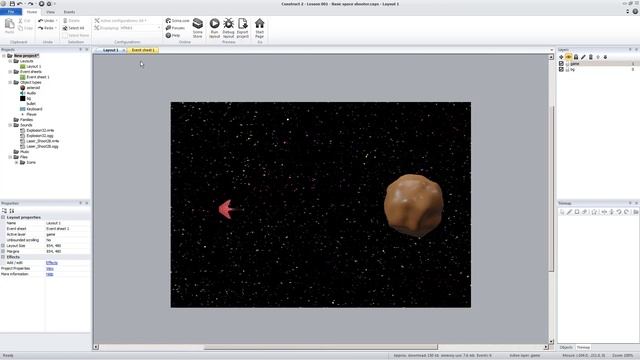Select the Audio object in Projects tree
This screenshot has width=640, height=360.
coord(31,93)
